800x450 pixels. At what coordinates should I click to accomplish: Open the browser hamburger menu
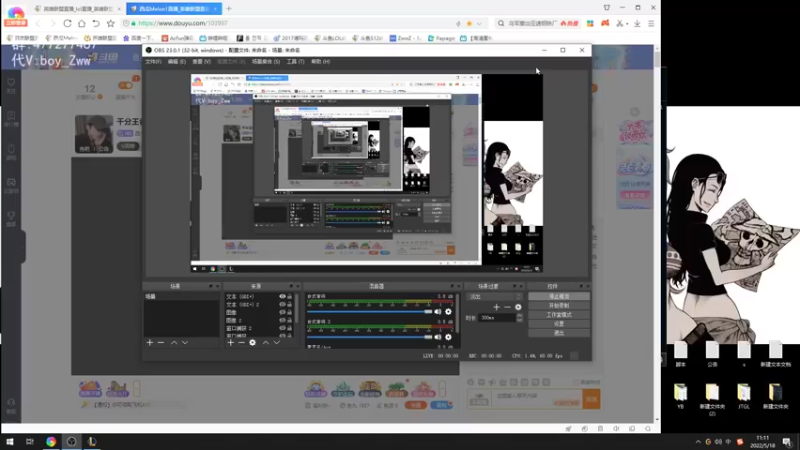(651, 23)
